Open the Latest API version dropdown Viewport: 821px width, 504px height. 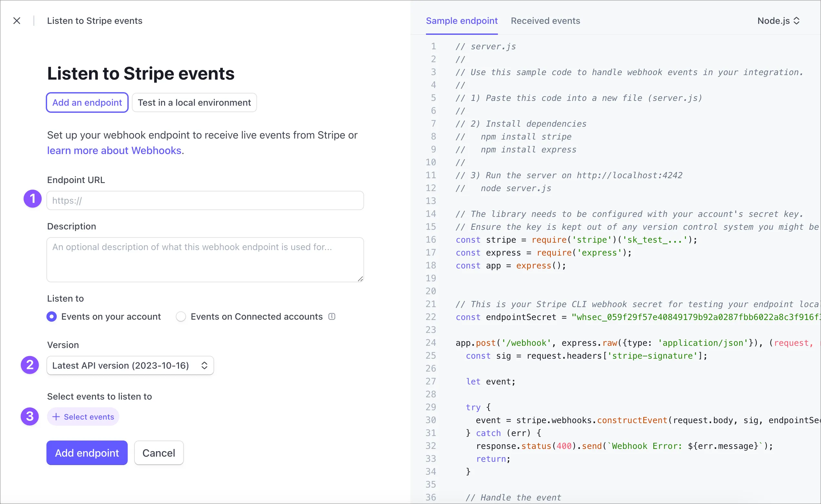pos(130,365)
